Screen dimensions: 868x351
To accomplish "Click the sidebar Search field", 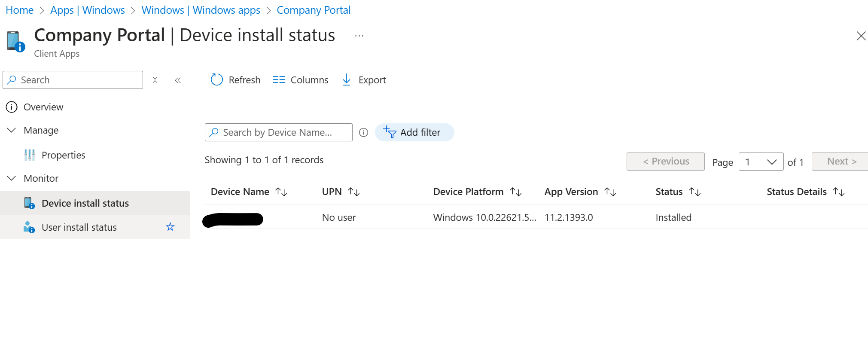I will tap(73, 80).
